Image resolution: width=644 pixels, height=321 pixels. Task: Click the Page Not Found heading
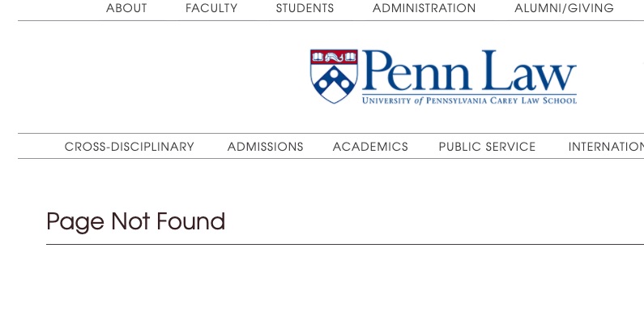coord(136,222)
